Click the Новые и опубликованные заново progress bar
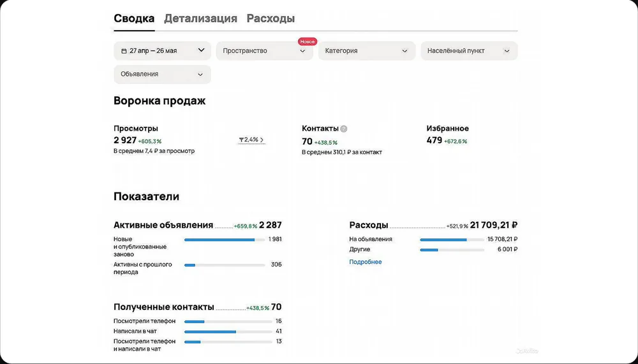The width and height of the screenshot is (638, 364). (225, 240)
